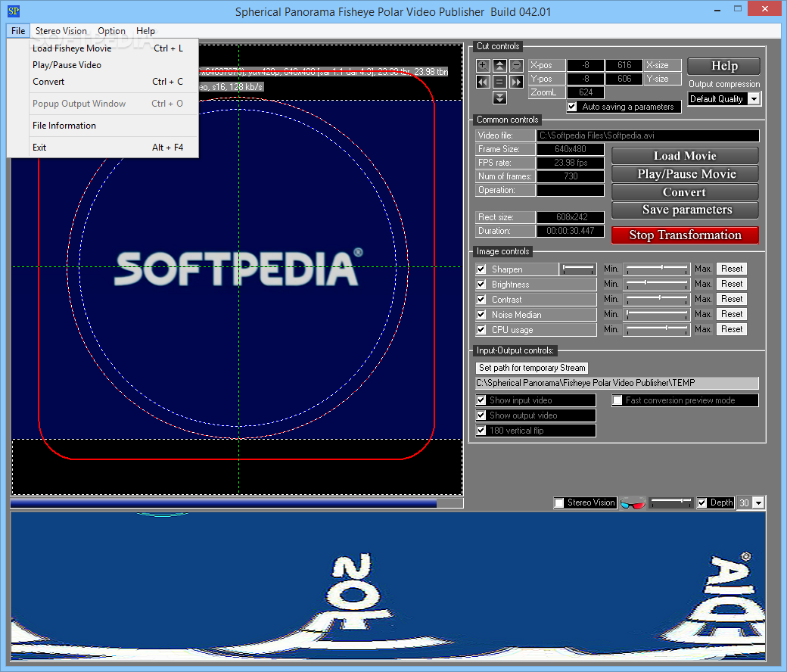Reset the Sharpen setting

point(732,269)
